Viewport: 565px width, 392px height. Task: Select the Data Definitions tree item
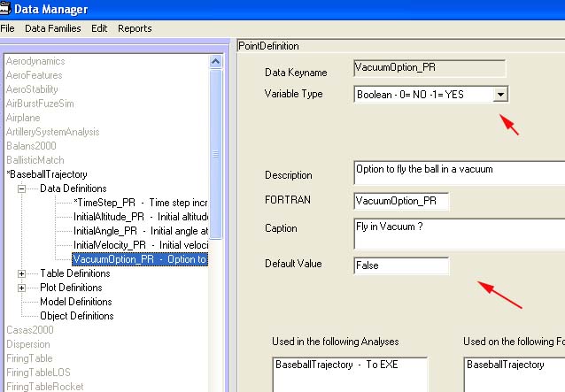[x=74, y=188]
